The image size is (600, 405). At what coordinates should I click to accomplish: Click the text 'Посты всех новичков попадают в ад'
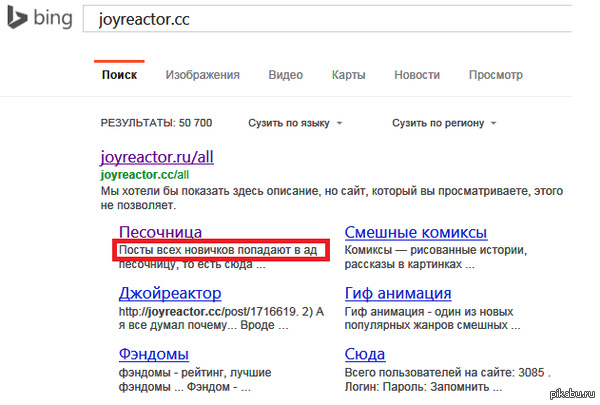[218, 250]
